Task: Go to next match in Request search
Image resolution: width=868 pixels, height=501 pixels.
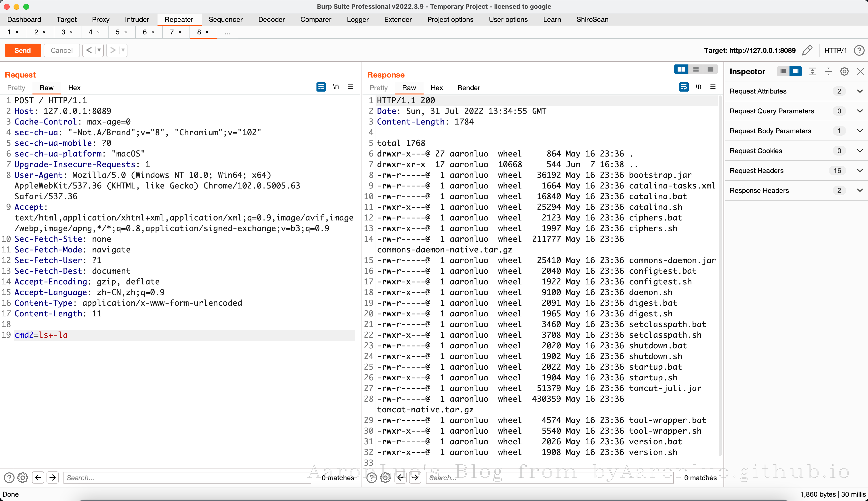Action: click(53, 478)
